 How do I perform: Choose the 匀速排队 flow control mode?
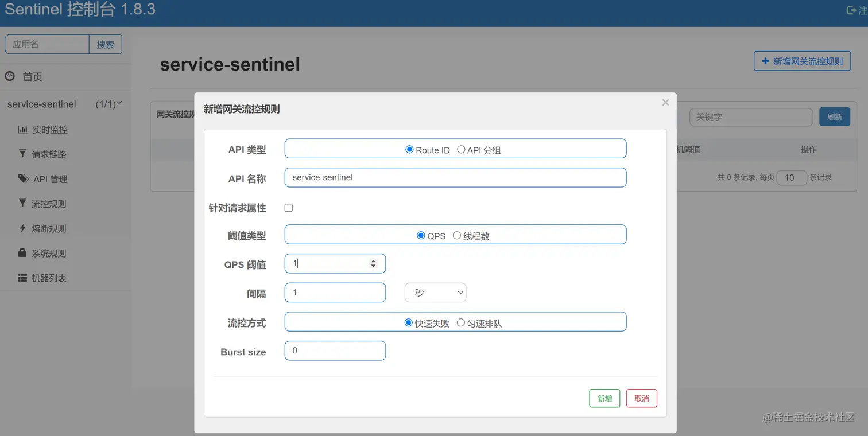tap(461, 322)
